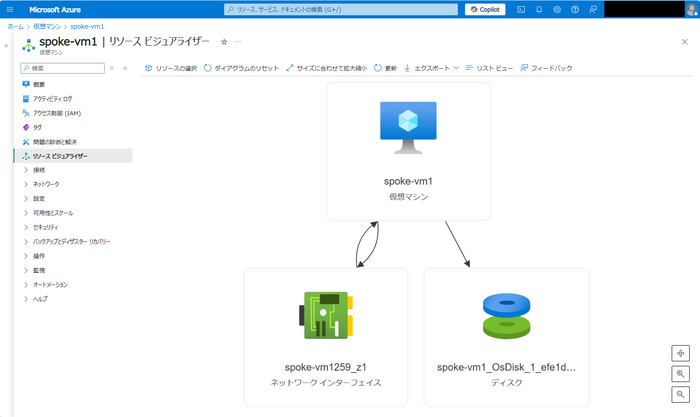This screenshot has width=700, height=417.
Task: Click the zoom out magnifier button
Action: 681,395
